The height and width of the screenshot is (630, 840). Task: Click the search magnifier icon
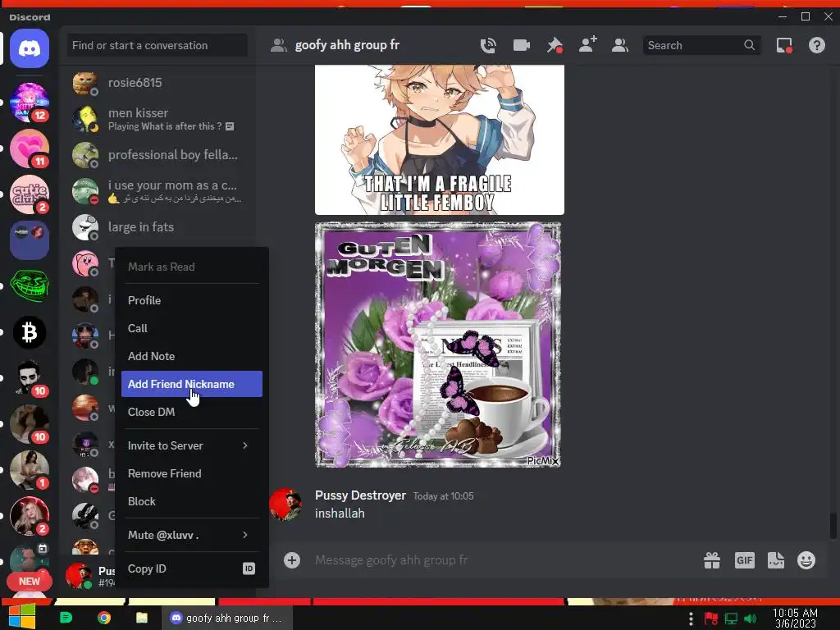pos(750,45)
